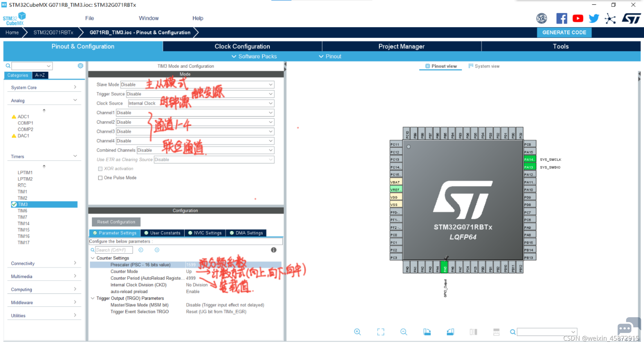
Task: Select the green GPIO_Output pin on the bottom row
Action: (x=444, y=268)
